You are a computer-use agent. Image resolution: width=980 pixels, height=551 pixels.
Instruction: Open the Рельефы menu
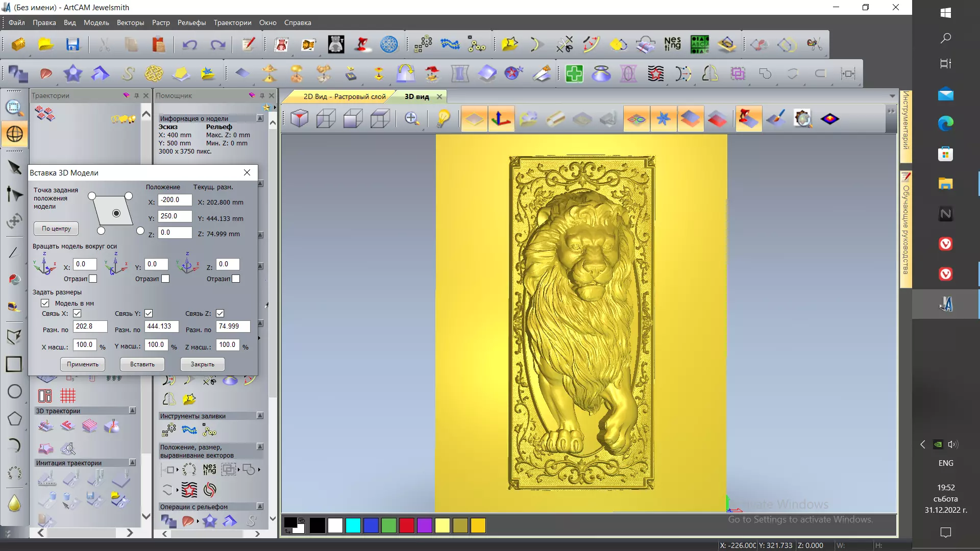pyautogui.click(x=192, y=22)
